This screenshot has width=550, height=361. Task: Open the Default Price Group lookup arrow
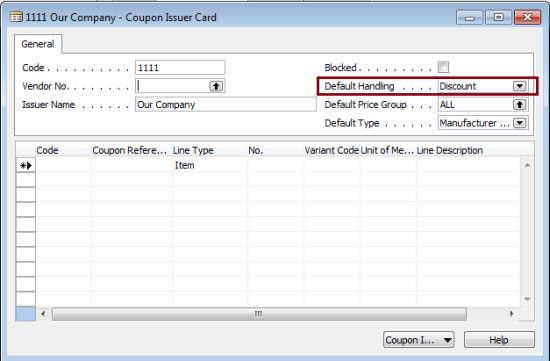pyautogui.click(x=519, y=105)
